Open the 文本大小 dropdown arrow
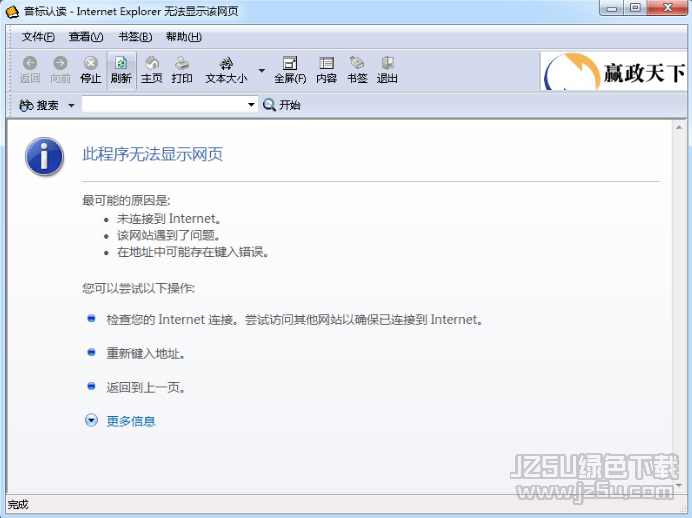 coord(262,71)
